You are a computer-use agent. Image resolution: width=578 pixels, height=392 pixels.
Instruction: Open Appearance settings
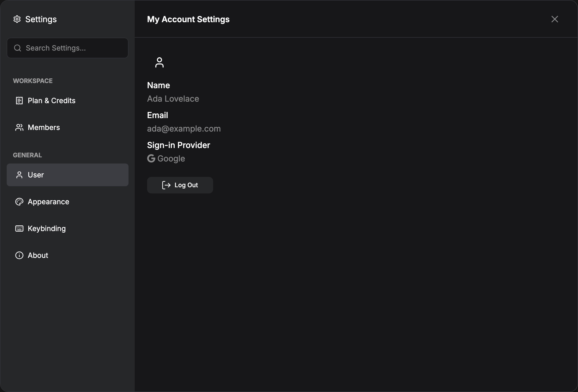point(68,202)
